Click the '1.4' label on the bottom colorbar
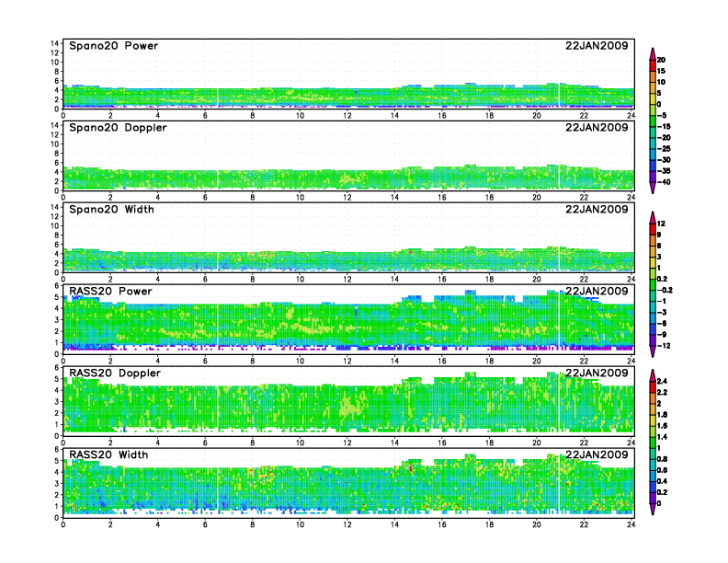 pyautogui.click(x=662, y=437)
